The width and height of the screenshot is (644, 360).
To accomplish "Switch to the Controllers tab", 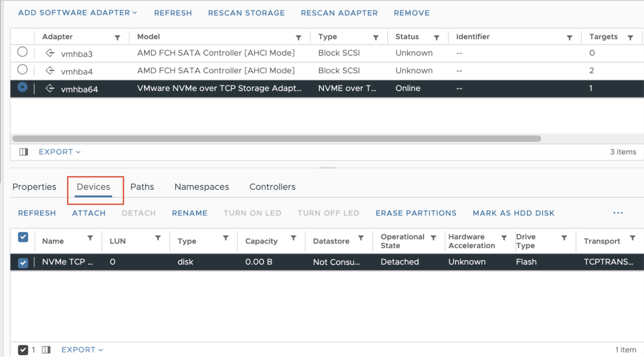I will coord(272,187).
